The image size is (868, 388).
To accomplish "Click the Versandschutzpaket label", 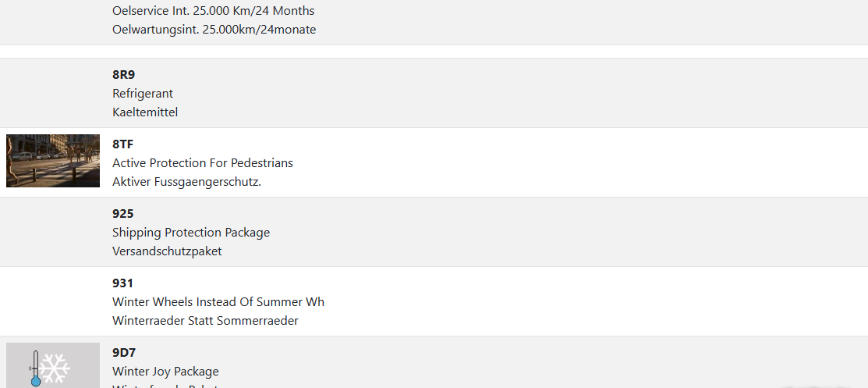I will pyautogui.click(x=167, y=251).
